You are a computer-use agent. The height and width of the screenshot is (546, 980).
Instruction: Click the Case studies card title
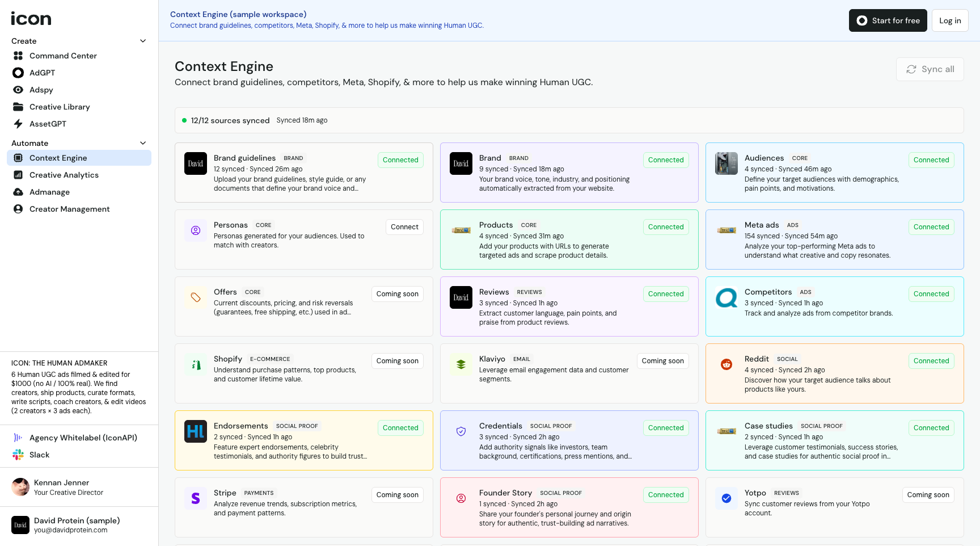[x=768, y=426]
